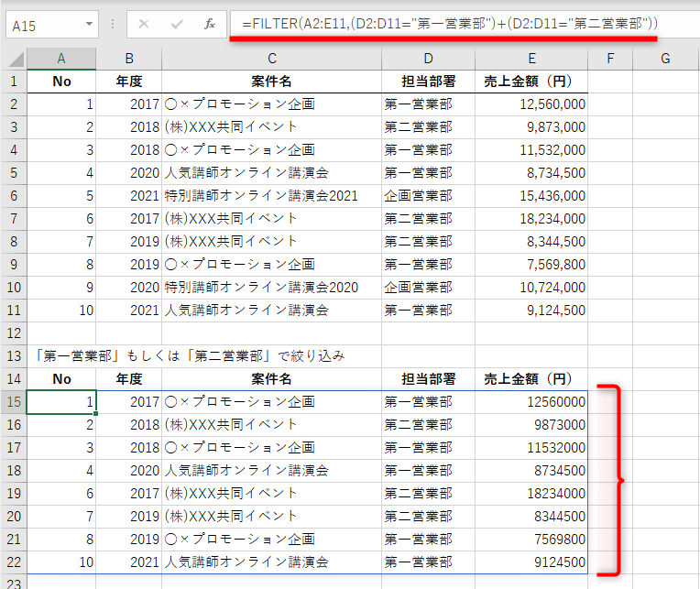
Task: Click filtered result cell 8344500
Action: pos(531,517)
